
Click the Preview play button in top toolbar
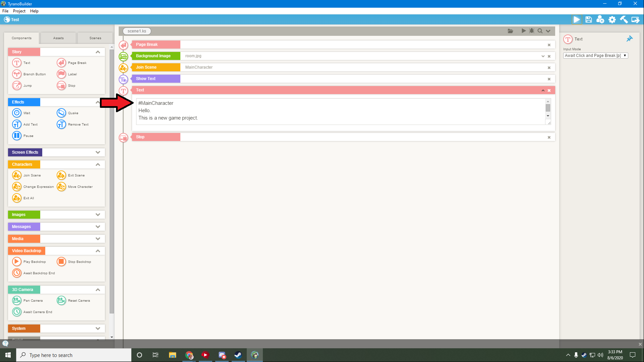tap(577, 20)
